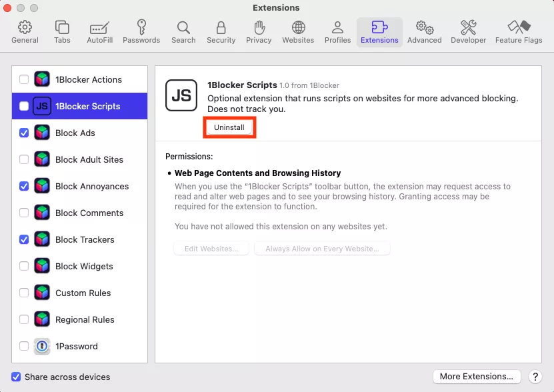Viewport: 554px width, 392px height.
Task: Click the 1Password keyhole icon
Action: click(x=42, y=346)
